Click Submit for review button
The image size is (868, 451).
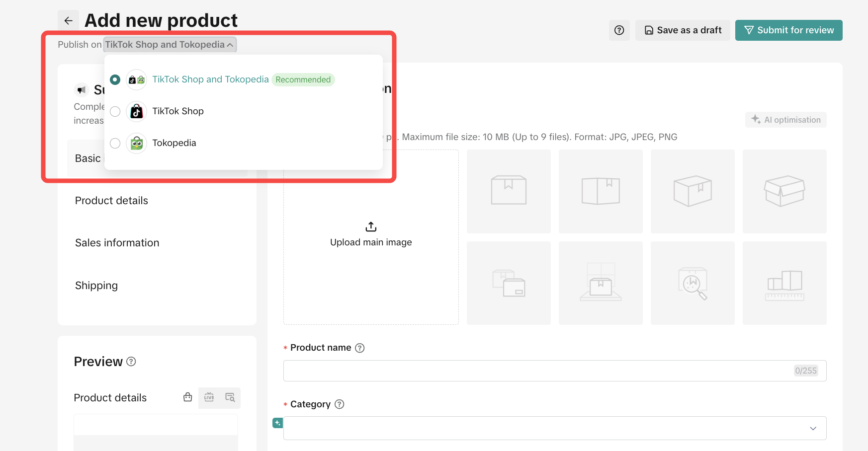[x=788, y=30]
